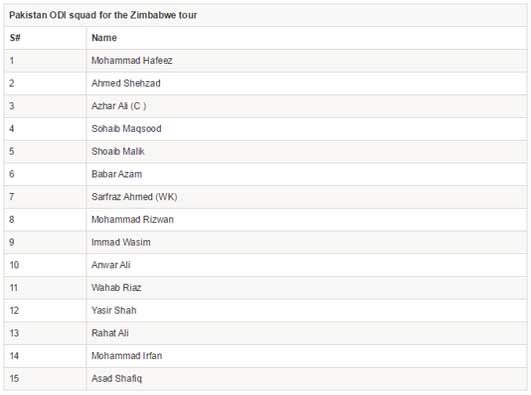Click the Immad Wasim name
Viewport: 531px width, 395px height.
(121, 242)
